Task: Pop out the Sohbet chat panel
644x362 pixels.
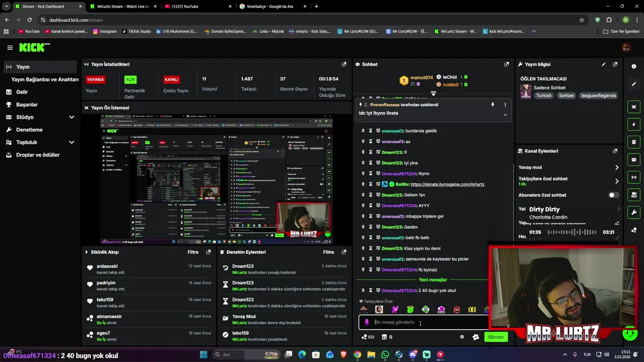Action: pyautogui.click(x=507, y=64)
